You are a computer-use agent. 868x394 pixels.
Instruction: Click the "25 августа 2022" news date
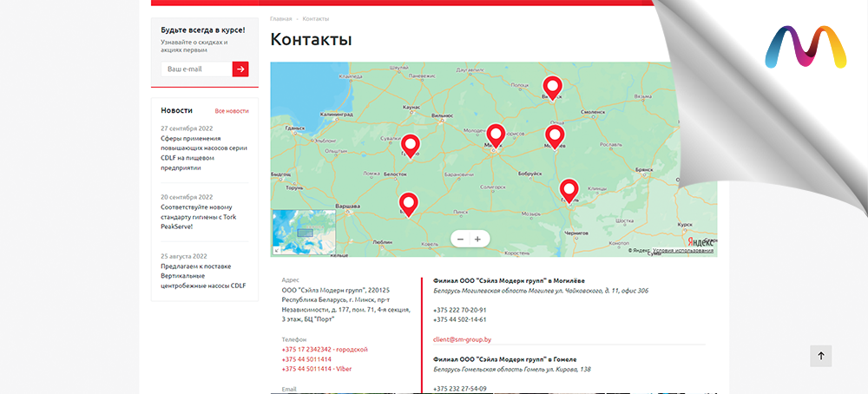tap(184, 256)
